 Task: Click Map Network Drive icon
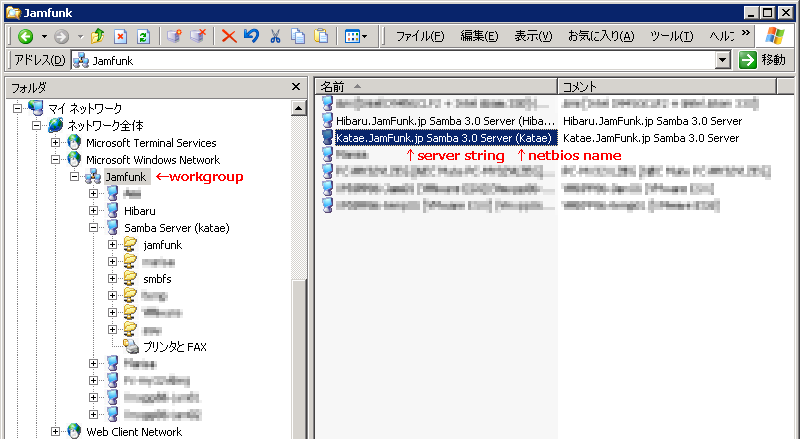coord(174,36)
